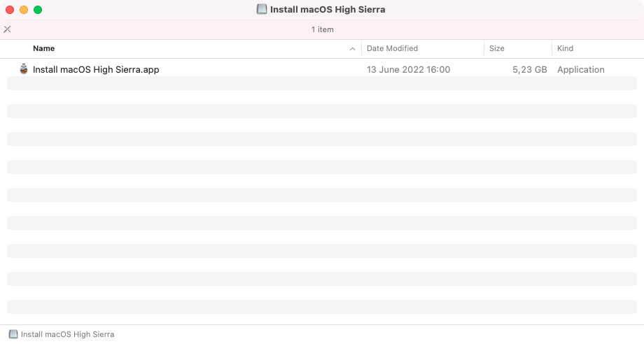Click the Application kind value

point(581,70)
